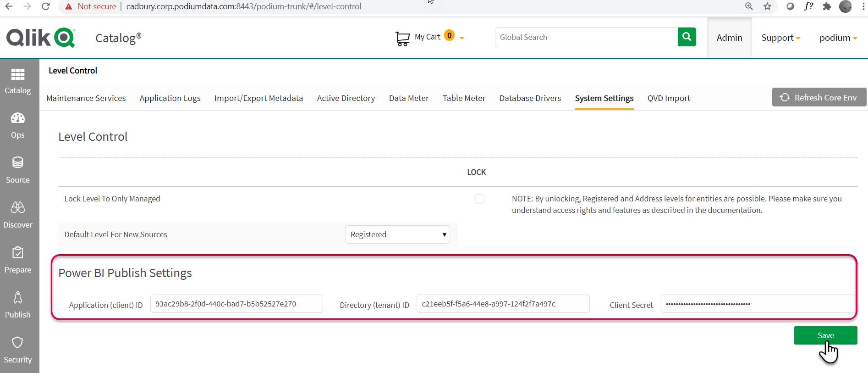
Task: Reload the page
Action: [x=45, y=6]
